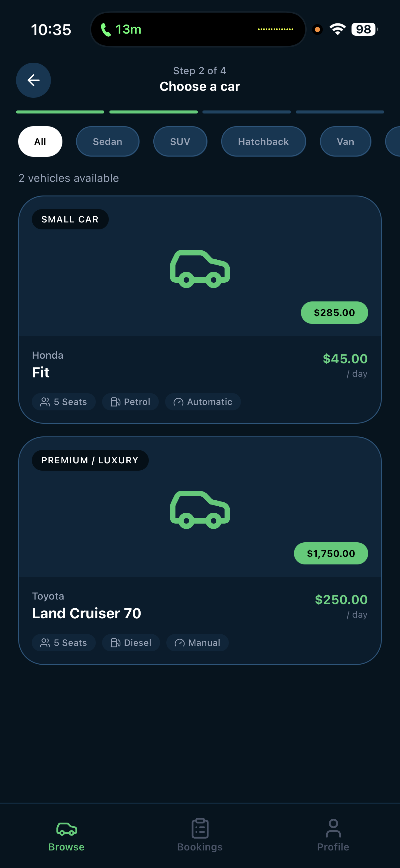The image size is (400, 868).
Task: Click the back arrow to previous step
Action: (33, 80)
